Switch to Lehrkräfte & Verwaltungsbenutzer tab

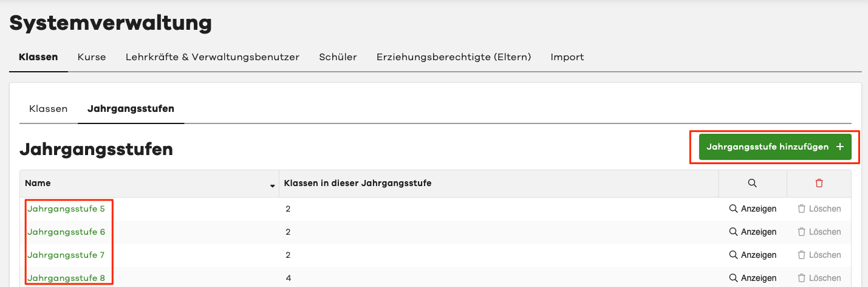(x=213, y=57)
